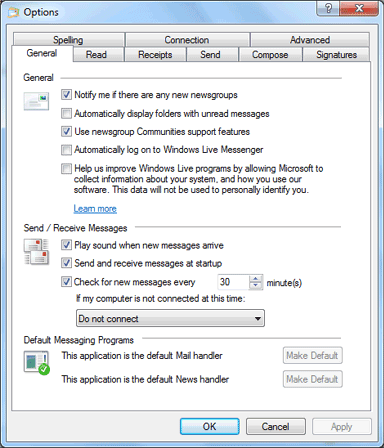Click the text "This application is the default News handler"
The width and height of the screenshot is (384, 448).
[145, 379]
